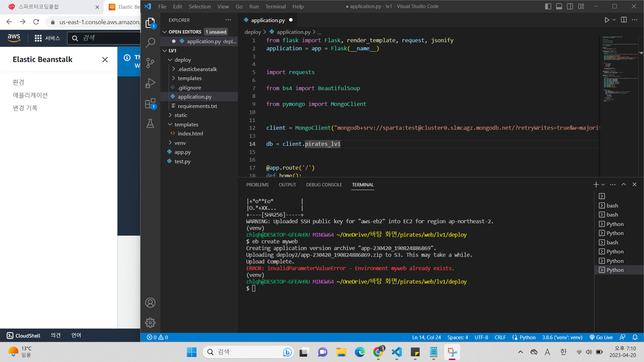The height and width of the screenshot is (362, 644).
Task: Open the Manage gear menu
Action: tap(150, 323)
